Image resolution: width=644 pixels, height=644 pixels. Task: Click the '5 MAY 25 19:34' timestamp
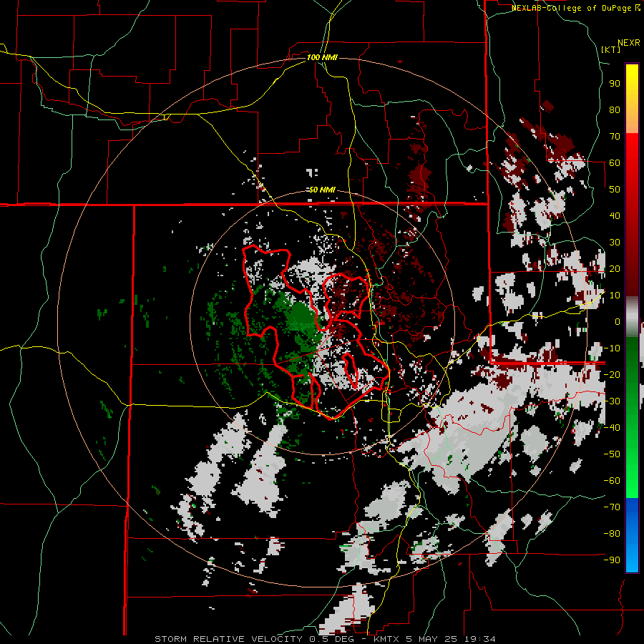(451, 639)
